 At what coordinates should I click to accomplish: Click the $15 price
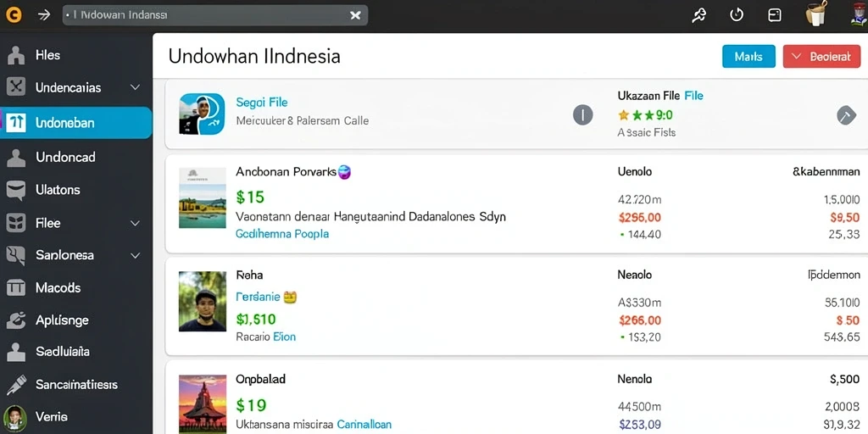point(250,197)
